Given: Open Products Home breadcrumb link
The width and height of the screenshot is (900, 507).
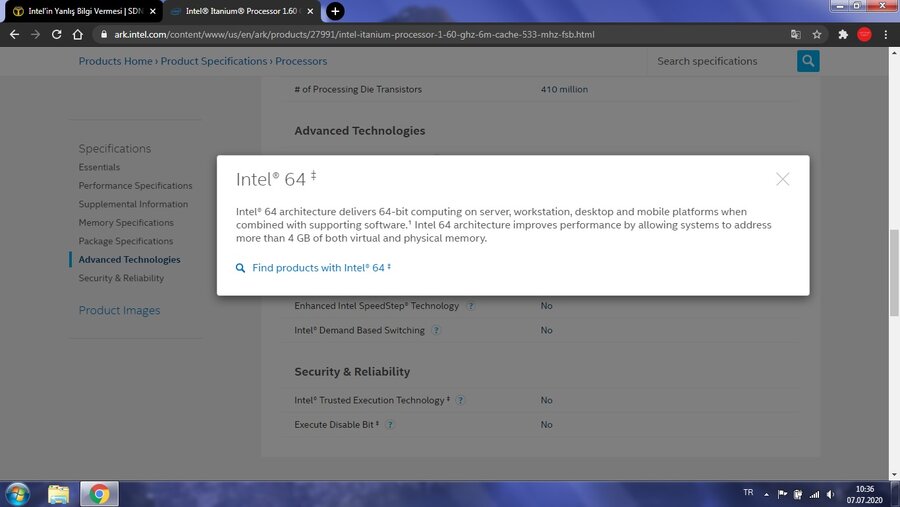Looking at the screenshot, I should (115, 61).
